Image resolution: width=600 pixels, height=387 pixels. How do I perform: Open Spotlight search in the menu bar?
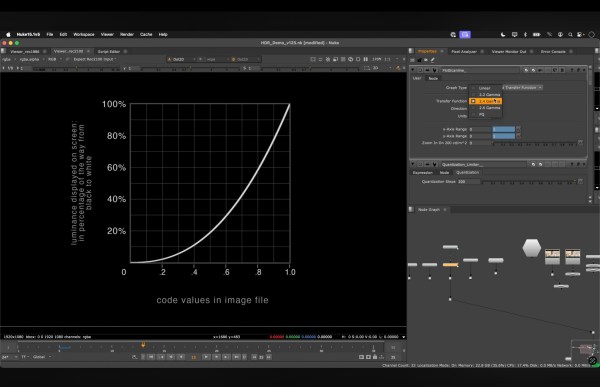coord(570,34)
